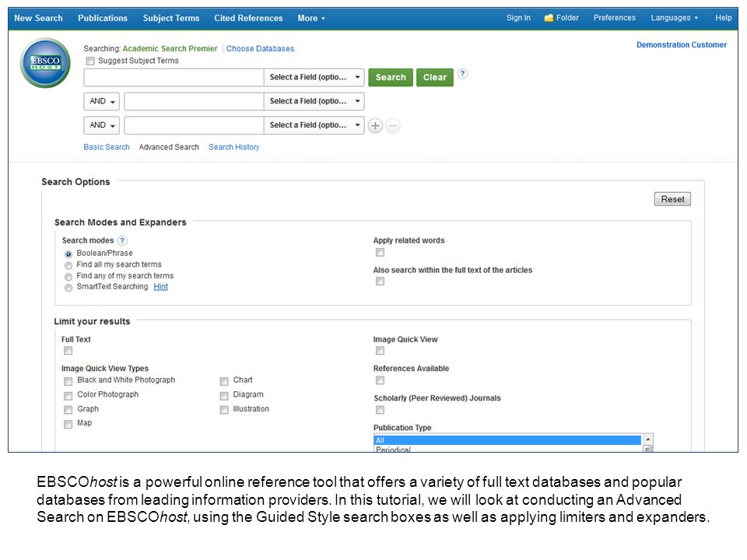This screenshot has height=560, width=747.
Task: Select SmartText Searching mode
Action: point(68,288)
